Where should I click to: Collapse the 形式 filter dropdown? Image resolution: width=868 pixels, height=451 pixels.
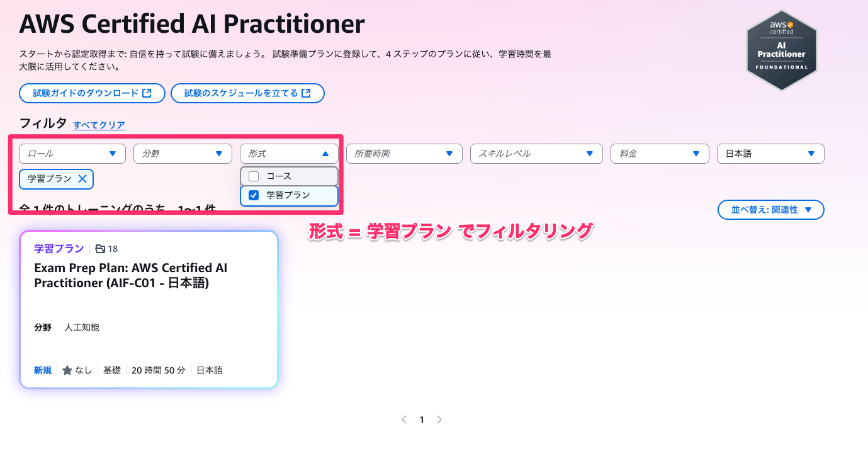coord(289,154)
